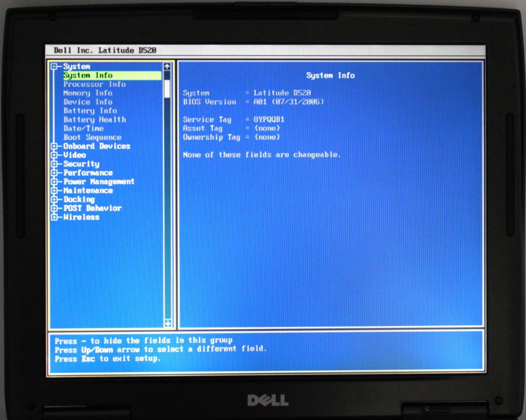
Task: Select System Info in the tree
Action: (112, 75)
